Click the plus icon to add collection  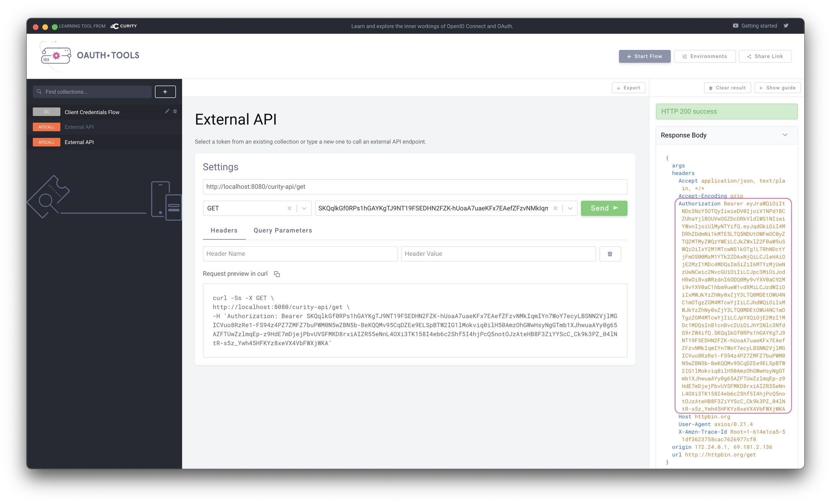coord(165,91)
